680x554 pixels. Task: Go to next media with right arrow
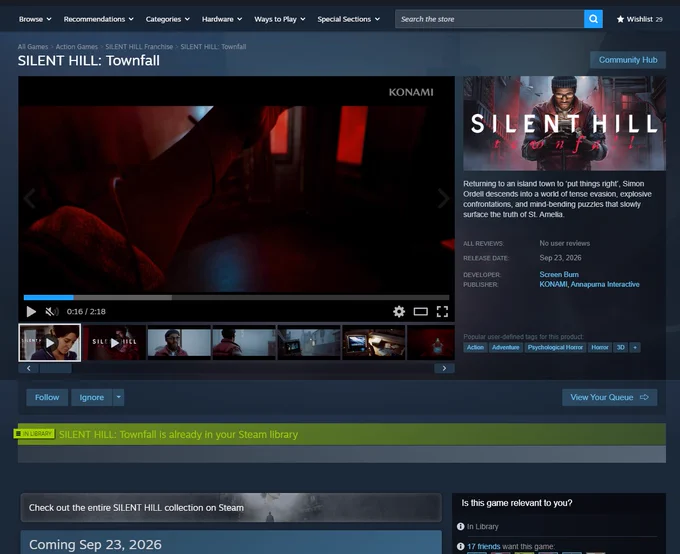pyautogui.click(x=443, y=199)
